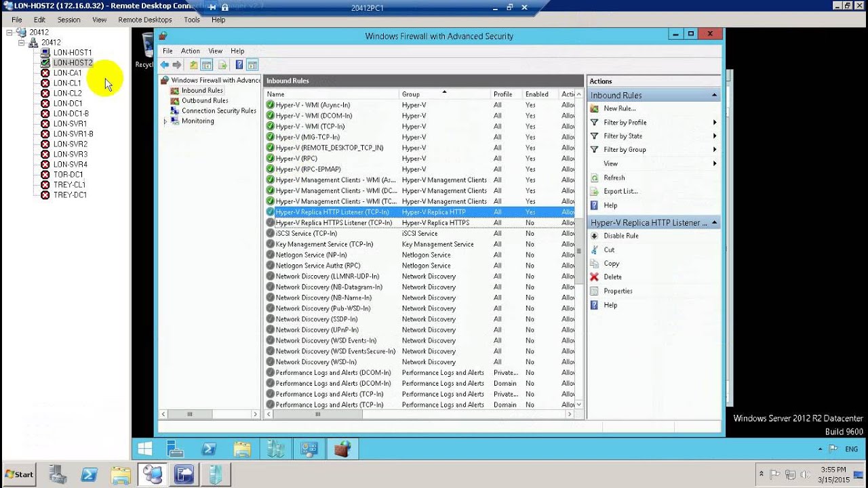Open PowerShell from the remote taskbar
This screenshot has width=868, height=488.
tap(208, 449)
